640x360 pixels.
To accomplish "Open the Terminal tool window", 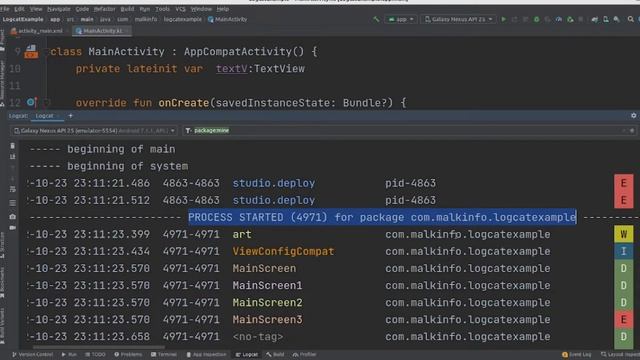I will pos(164,354).
